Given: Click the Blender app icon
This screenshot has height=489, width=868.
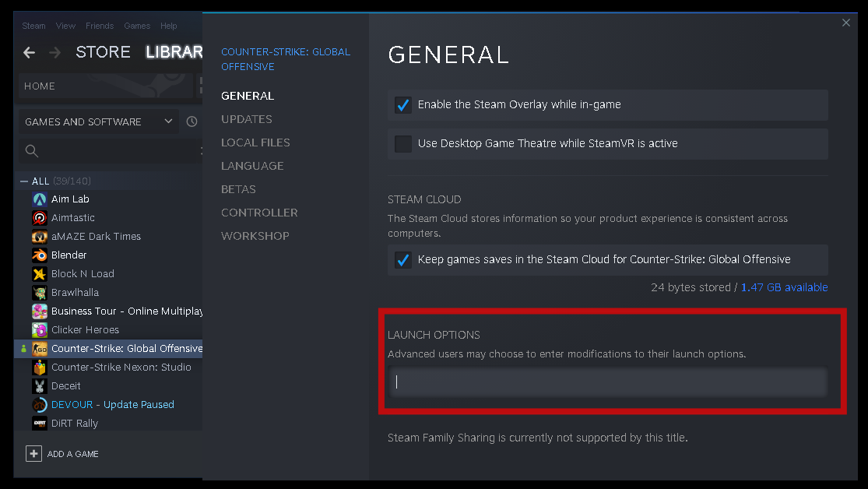Looking at the screenshot, I should 40,255.
